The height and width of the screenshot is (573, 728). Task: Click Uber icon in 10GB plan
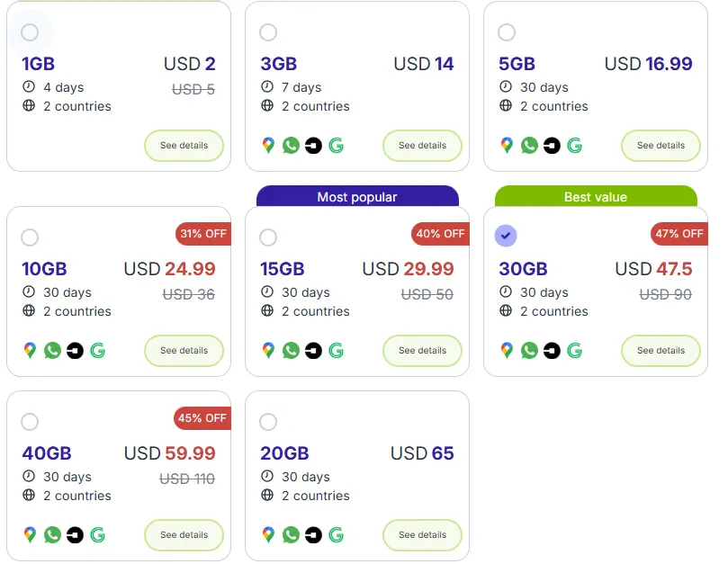(75, 350)
